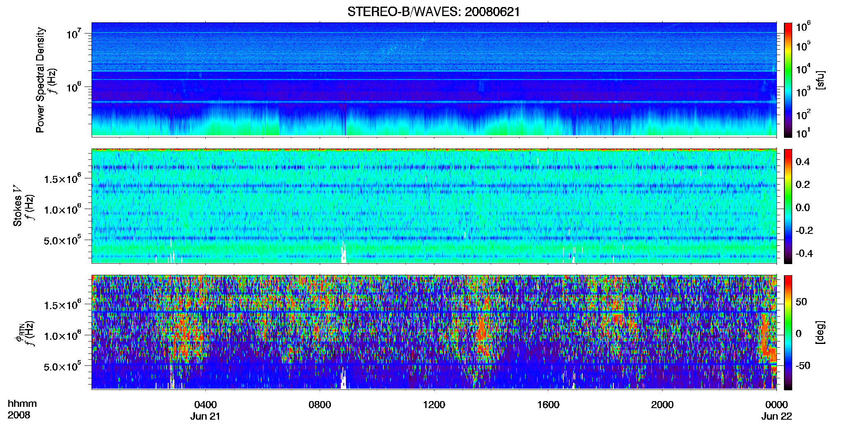Image resolution: width=868 pixels, height=447 pixels.
Task: Click the 0.4 value on the Stokes color bar
Action: (803, 162)
